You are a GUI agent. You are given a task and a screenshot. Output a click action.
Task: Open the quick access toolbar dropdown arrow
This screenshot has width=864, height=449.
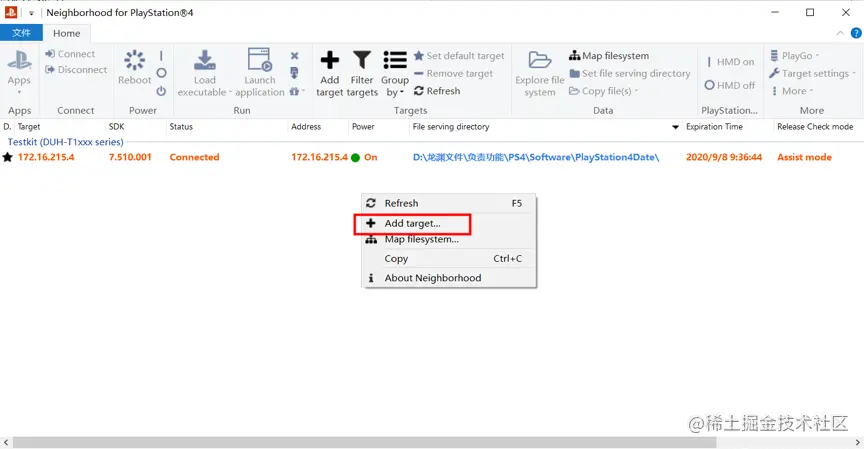click(x=31, y=13)
